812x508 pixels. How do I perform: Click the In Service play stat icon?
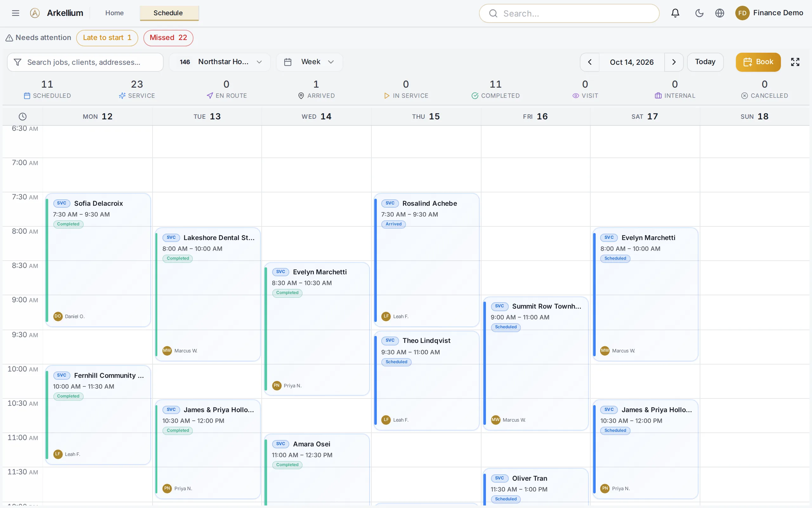(387, 96)
